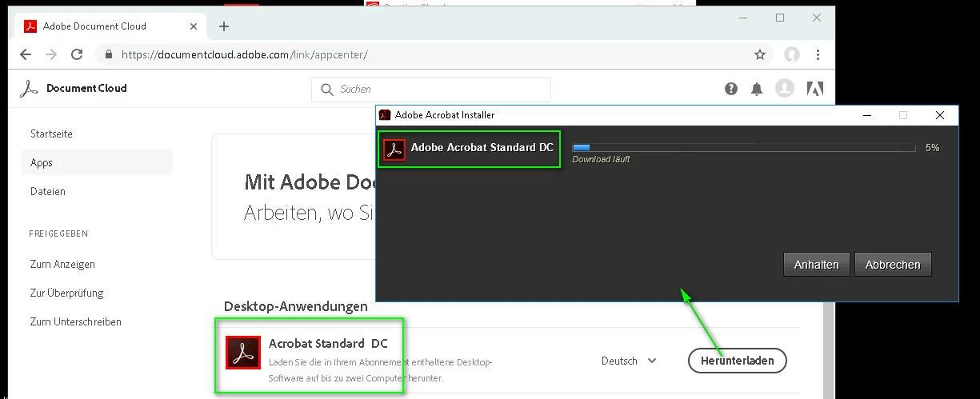The image size is (980, 399).
Task: Click the Acrobat Standard DC app icon in list
Action: tap(242, 353)
